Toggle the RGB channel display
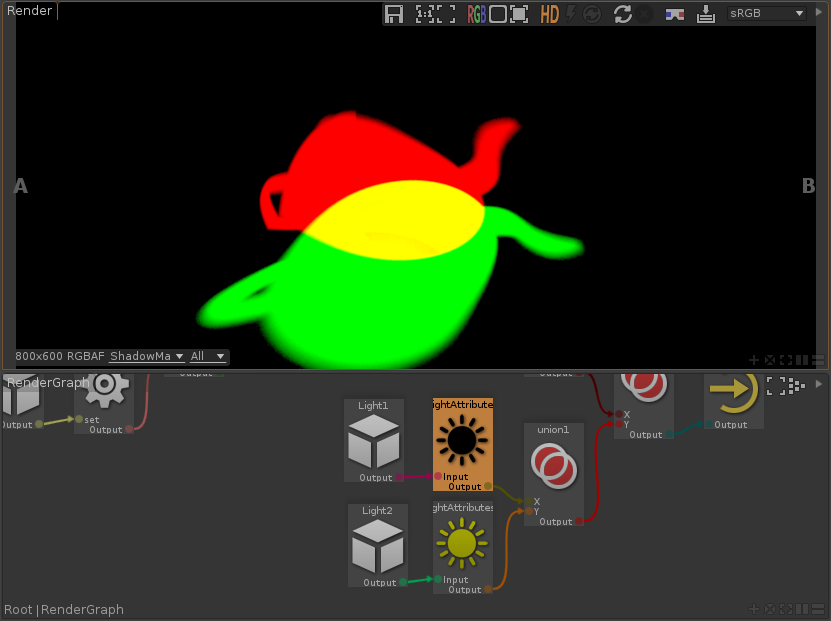831x621 pixels. click(x=477, y=14)
